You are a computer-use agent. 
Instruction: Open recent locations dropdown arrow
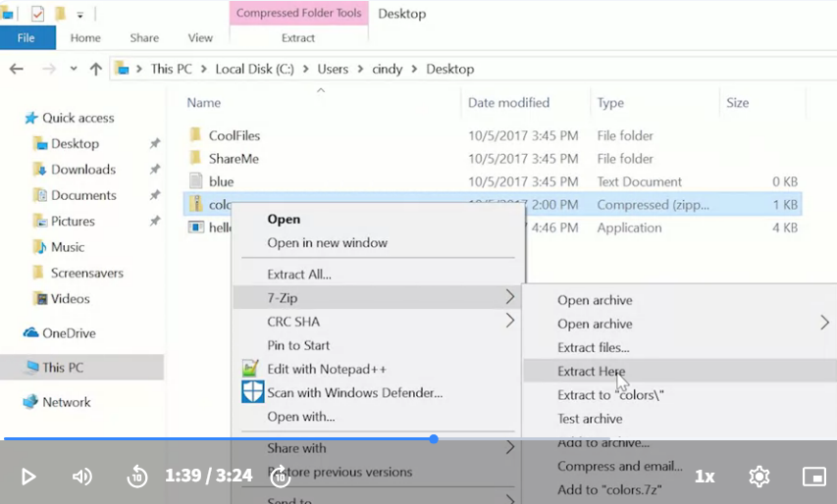[74, 69]
